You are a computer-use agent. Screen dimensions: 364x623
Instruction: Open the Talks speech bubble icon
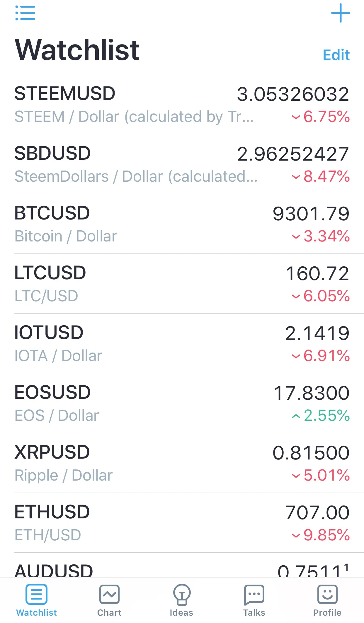254,595
